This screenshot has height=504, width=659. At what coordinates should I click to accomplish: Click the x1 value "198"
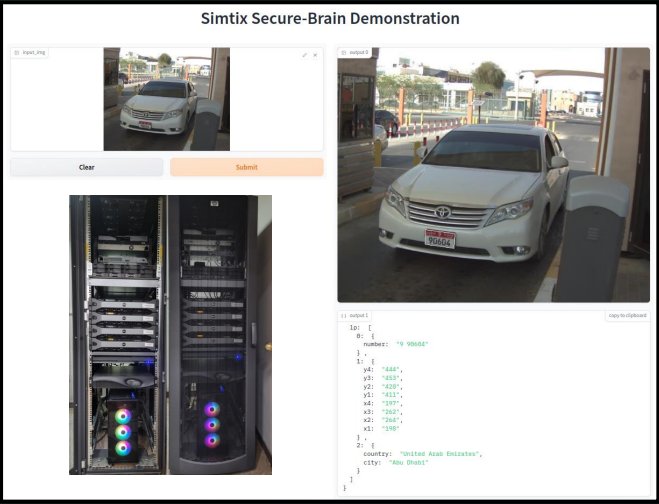point(391,429)
